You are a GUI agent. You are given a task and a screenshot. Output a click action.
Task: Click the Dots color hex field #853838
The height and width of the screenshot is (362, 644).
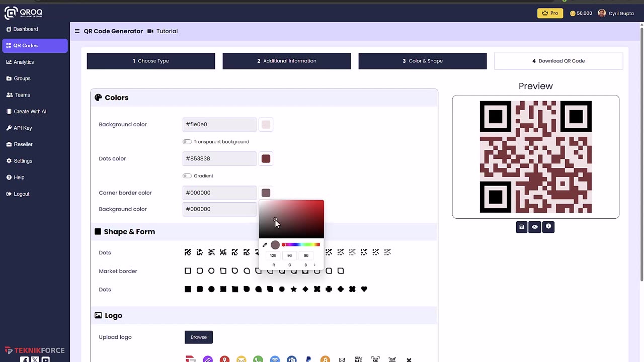coord(219,158)
